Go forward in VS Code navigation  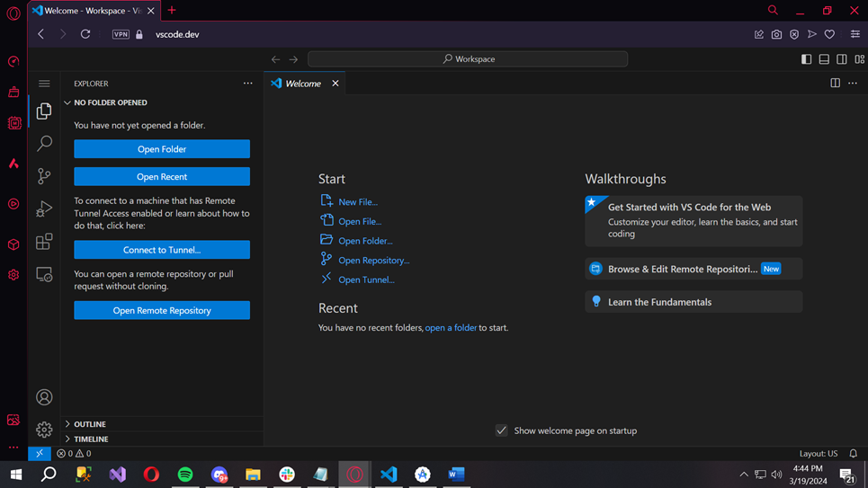[x=293, y=59]
